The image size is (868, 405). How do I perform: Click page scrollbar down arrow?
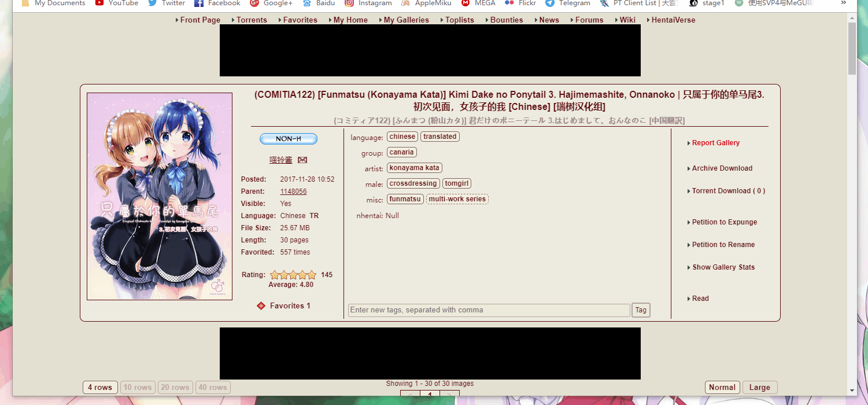coord(852,391)
